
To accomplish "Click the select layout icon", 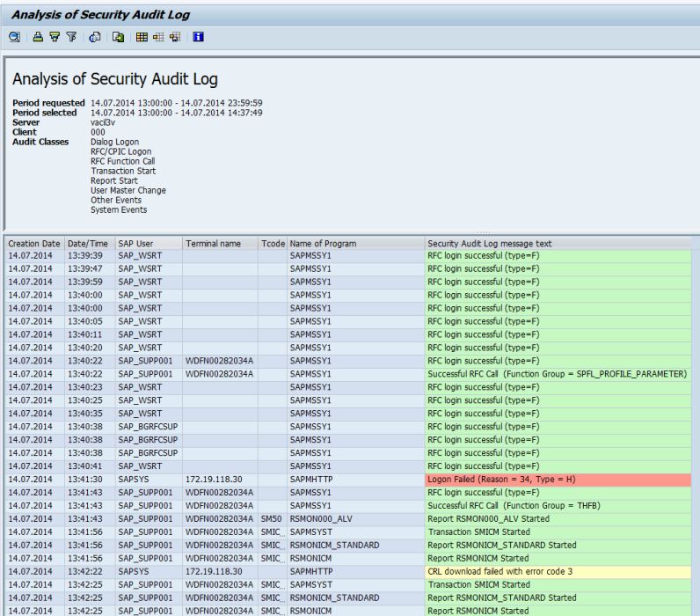I will [158, 37].
